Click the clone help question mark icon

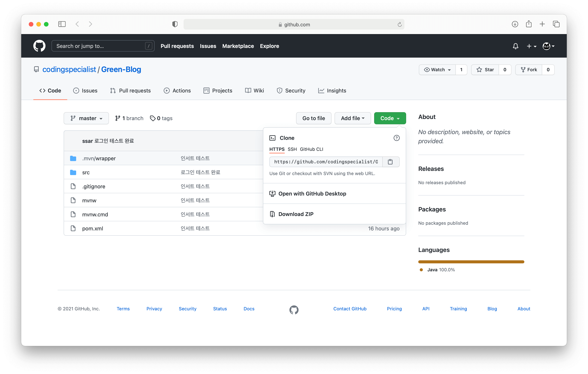click(x=396, y=138)
